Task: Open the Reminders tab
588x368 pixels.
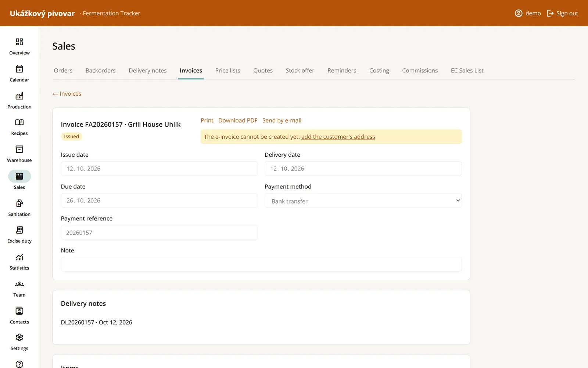Action: point(342,71)
